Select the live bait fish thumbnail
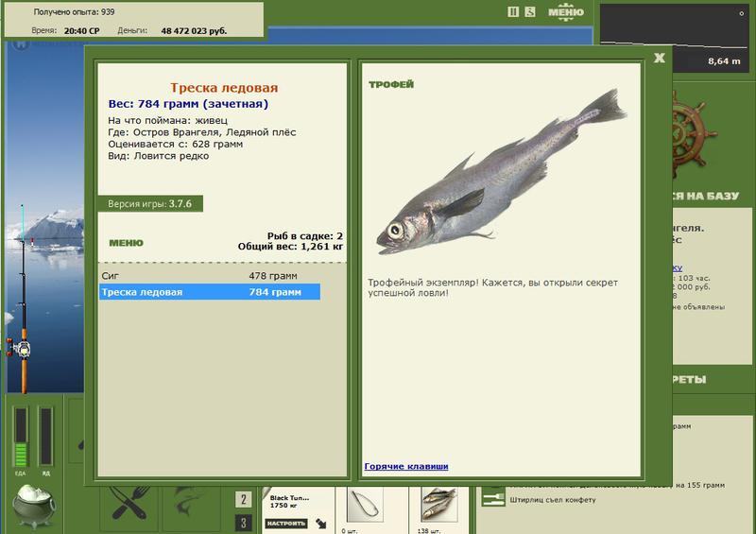The image size is (756, 534). coord(438,504)
